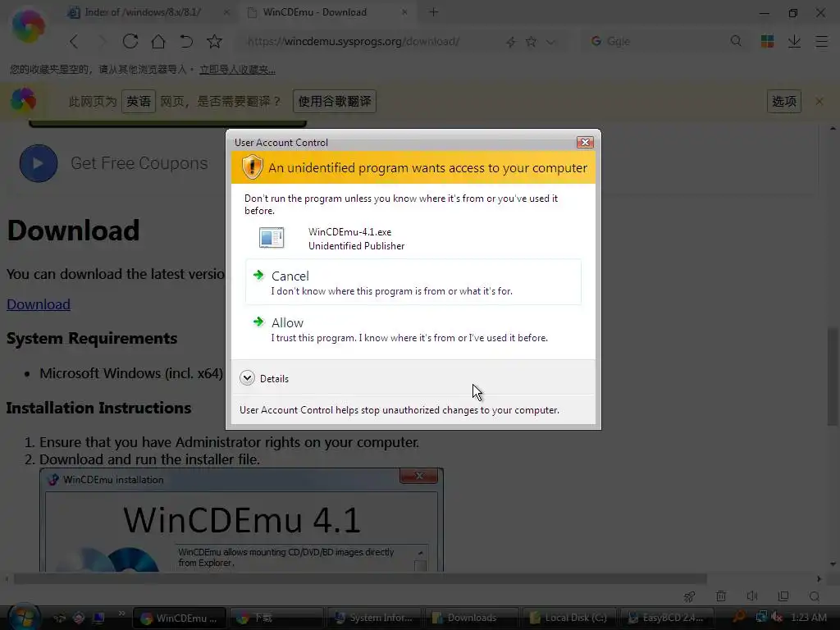The image size is (840, 630).
Task: Switch to System Information taskbar window
Action: point(373,619)
